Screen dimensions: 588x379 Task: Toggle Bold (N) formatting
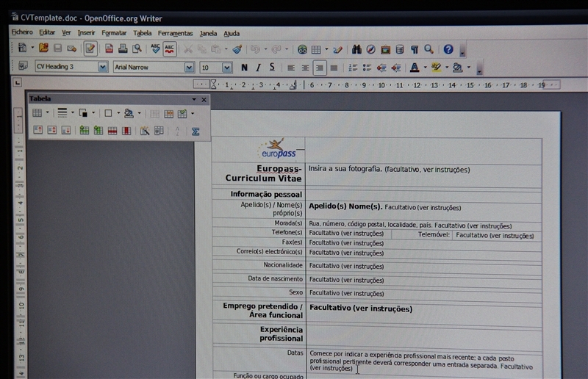[x=244, y=68]
